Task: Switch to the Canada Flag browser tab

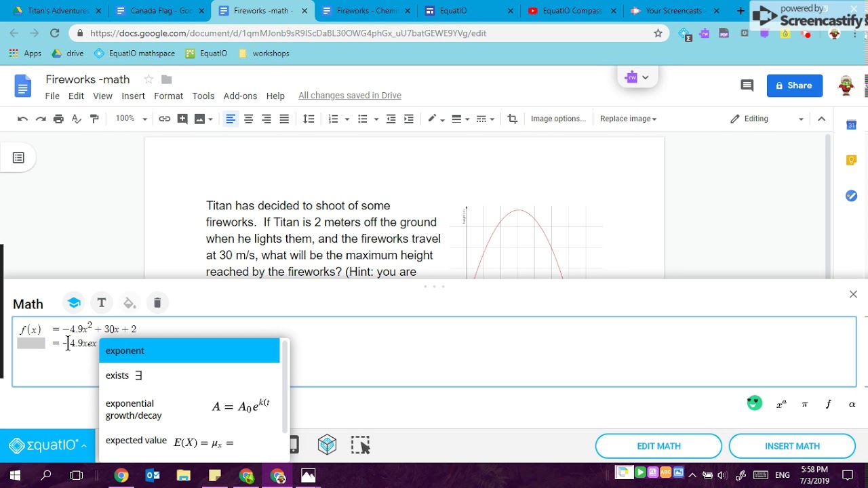Action: [x=160, y=11]
